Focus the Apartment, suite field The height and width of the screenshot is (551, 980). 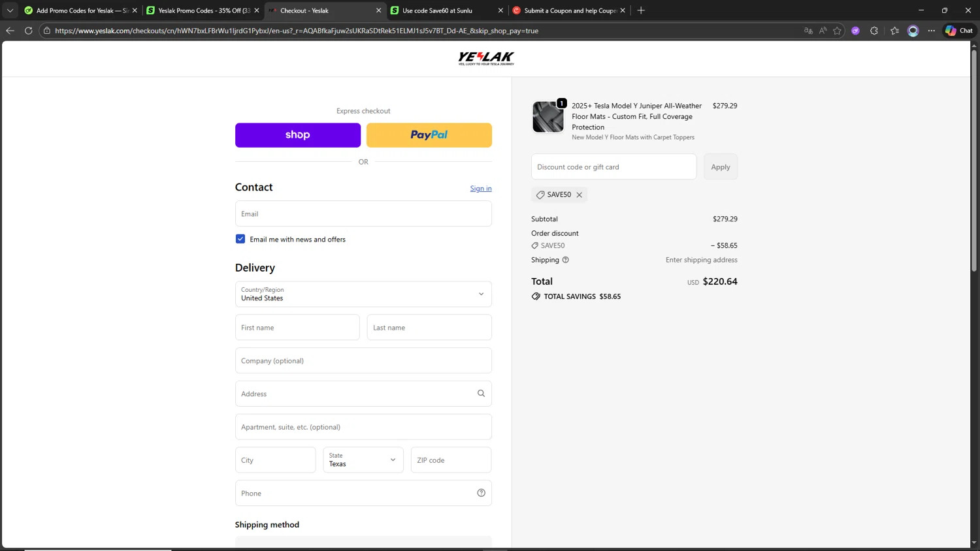(x=363, y=427)
